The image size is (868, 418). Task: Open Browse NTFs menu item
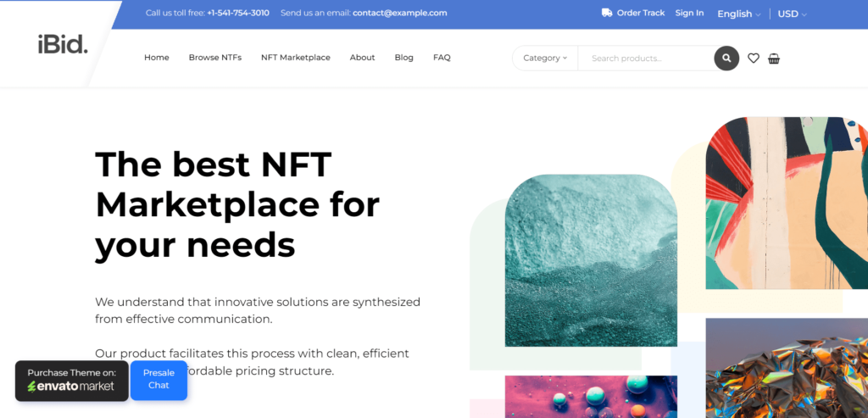214,58
